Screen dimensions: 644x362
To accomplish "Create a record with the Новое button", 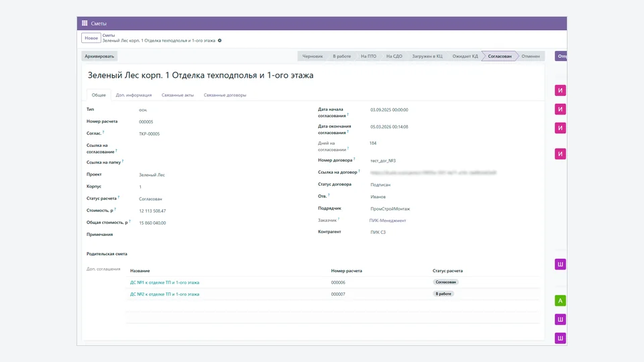I will [91, 38].
